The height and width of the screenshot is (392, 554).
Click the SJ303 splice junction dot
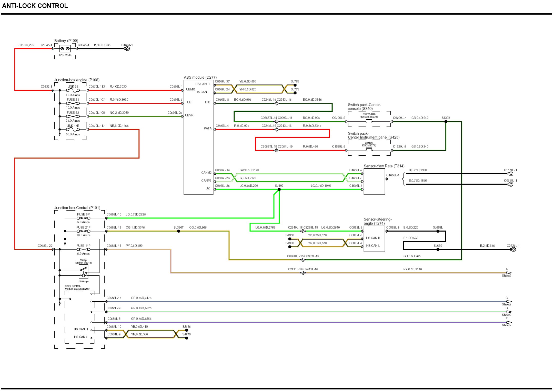(446, 122)
